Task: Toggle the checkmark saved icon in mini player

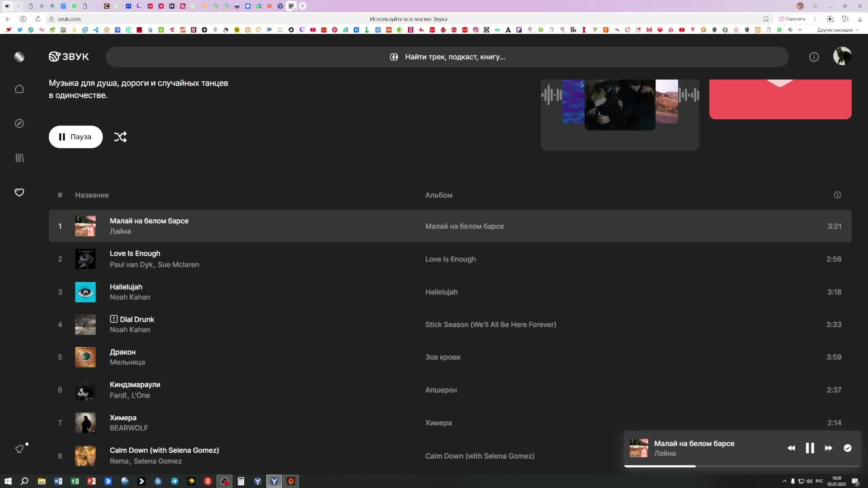Action: (848, 448)
